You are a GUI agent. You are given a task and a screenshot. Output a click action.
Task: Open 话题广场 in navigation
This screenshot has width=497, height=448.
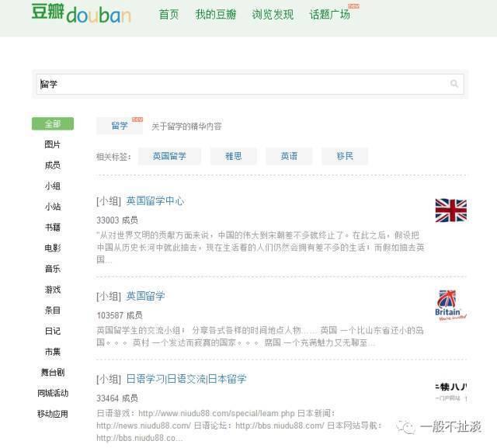click(330, 15)
